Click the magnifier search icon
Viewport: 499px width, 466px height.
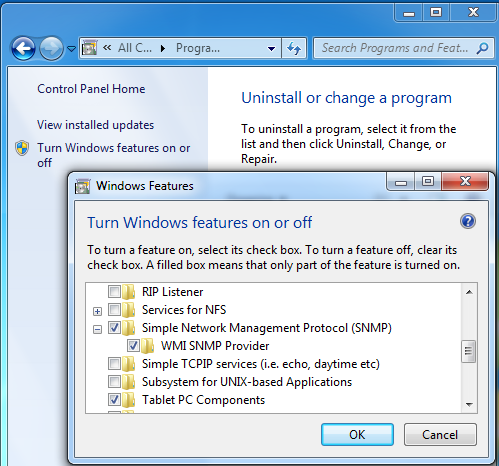pos(482,48)
